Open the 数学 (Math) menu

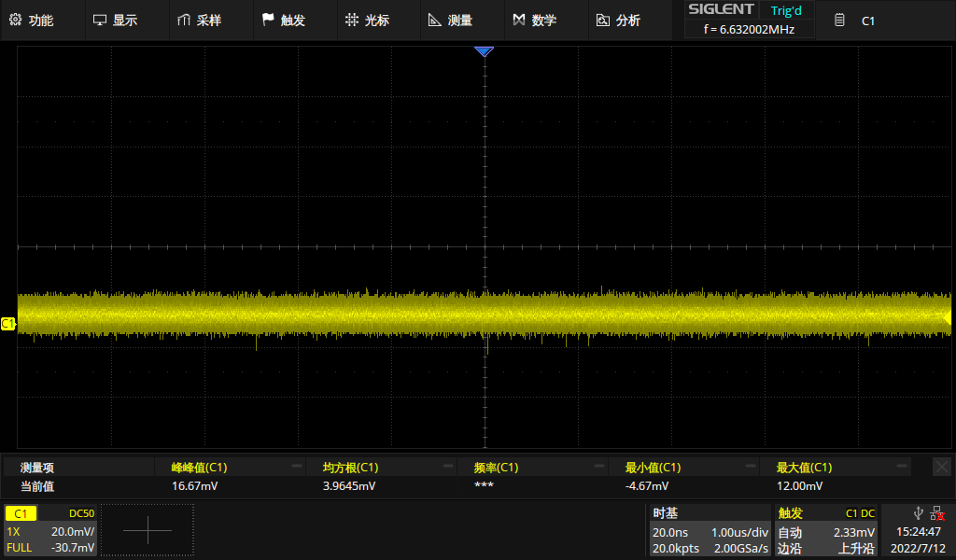535,21
